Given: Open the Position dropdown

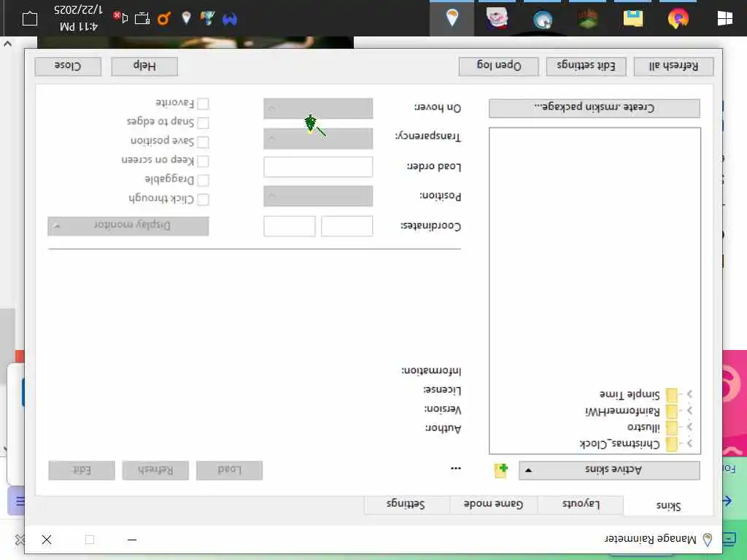Looking at the screenshot, I should click(318, 196).
